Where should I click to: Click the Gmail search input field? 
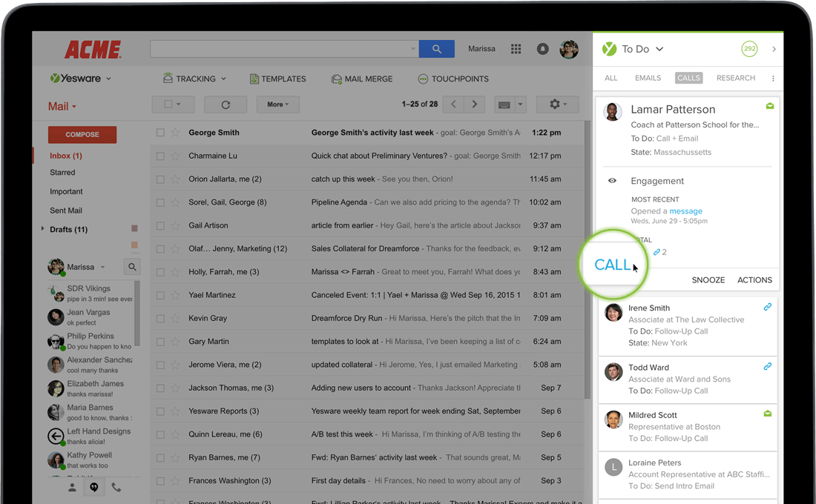click(284, 49)
